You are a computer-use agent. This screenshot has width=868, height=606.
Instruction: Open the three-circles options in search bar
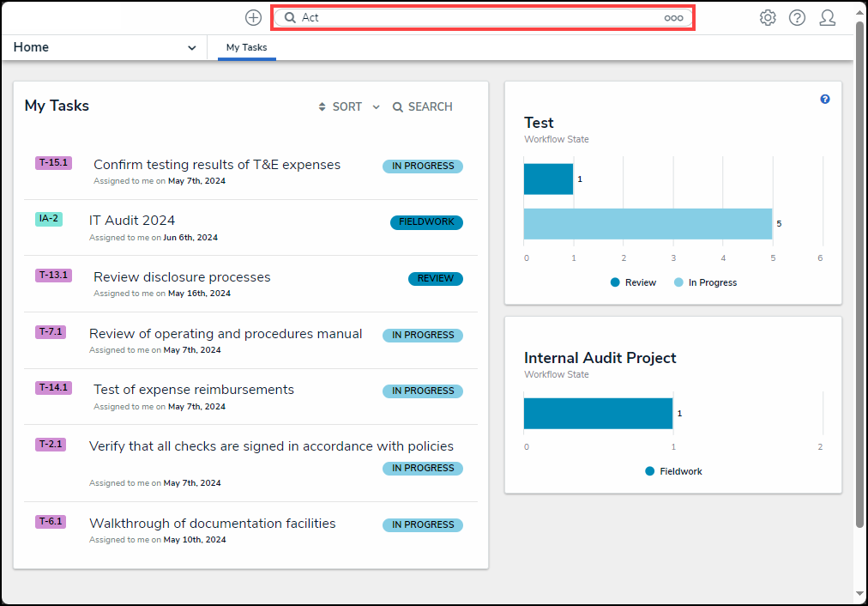click(673, 18)
